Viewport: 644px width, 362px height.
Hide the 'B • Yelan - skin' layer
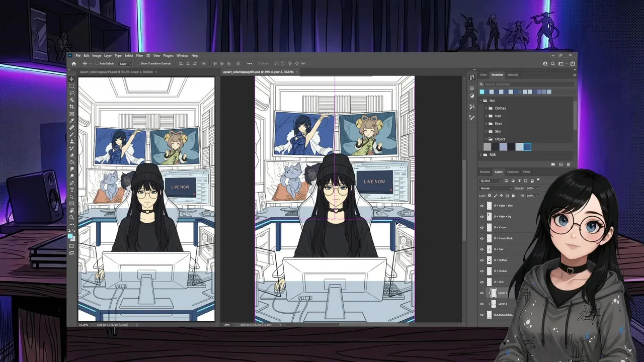(481, 205)
